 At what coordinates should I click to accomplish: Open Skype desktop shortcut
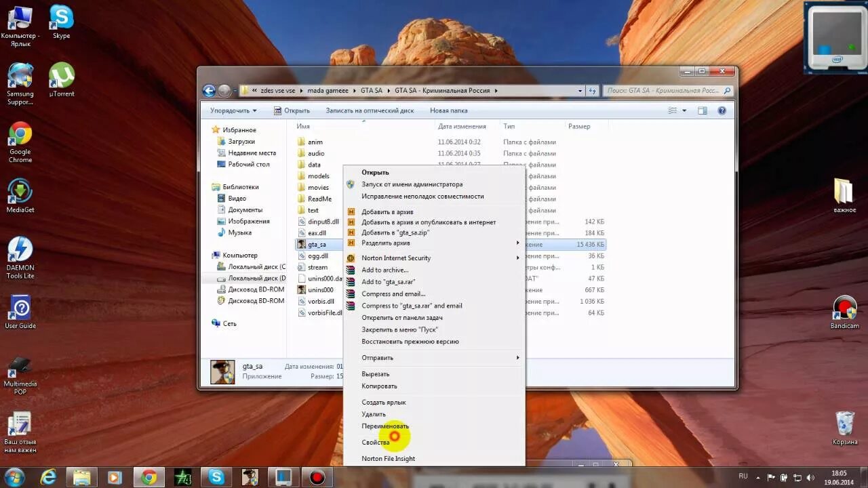click(x=61, y=22)
